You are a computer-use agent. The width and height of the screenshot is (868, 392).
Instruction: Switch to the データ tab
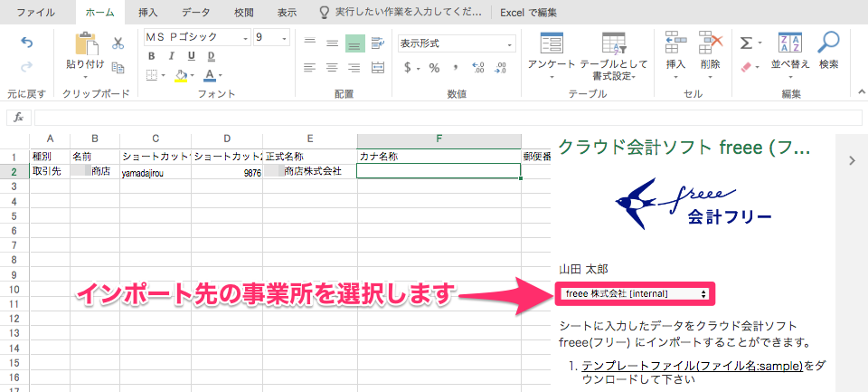click(x=196, y=12)
